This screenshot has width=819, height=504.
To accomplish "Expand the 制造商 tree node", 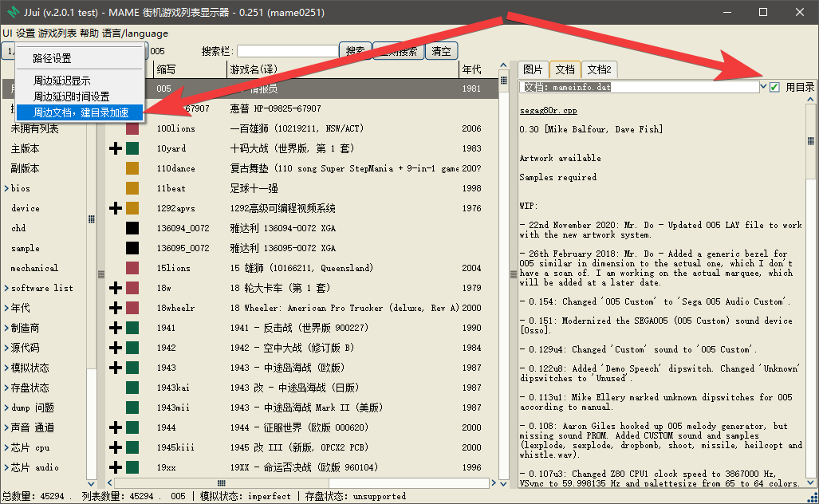I will [6, 328].
